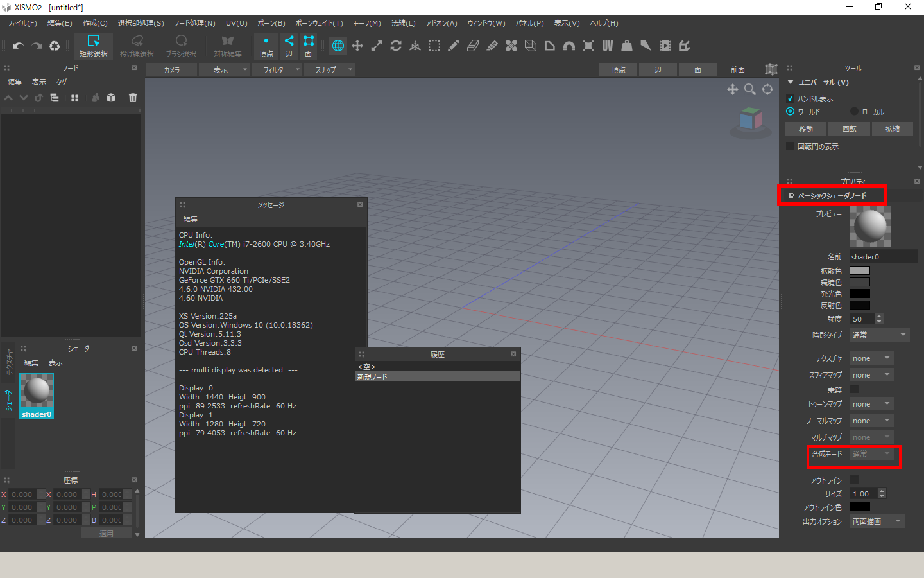This screenshot has width=924, height=578.
Task: Click the 拡散色 color swatch
Action: (x=860, y=270)
